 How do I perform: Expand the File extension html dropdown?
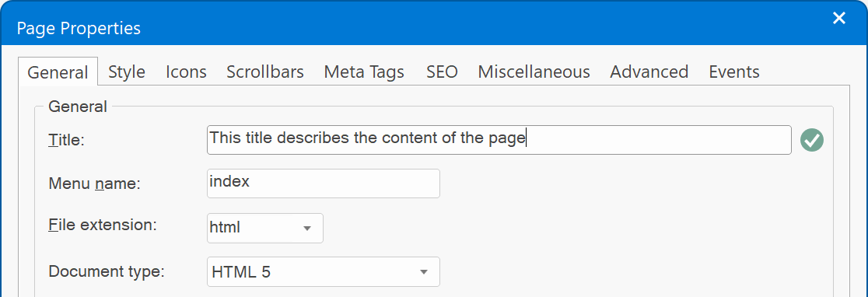[x=265, y=228]
